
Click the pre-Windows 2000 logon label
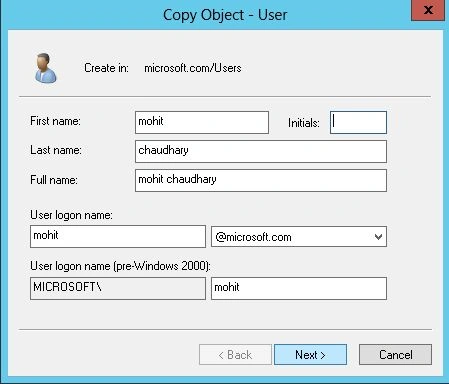[x=120, y=266]
